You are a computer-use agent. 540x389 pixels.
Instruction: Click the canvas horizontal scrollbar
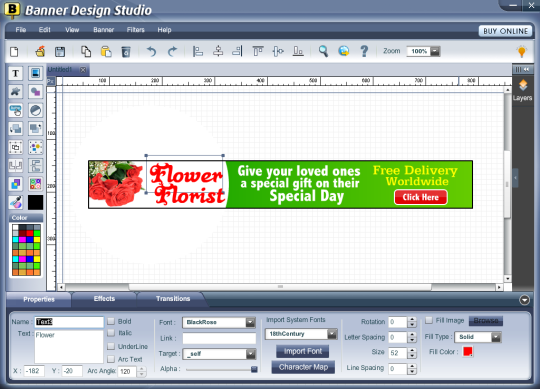pos(280,287)
